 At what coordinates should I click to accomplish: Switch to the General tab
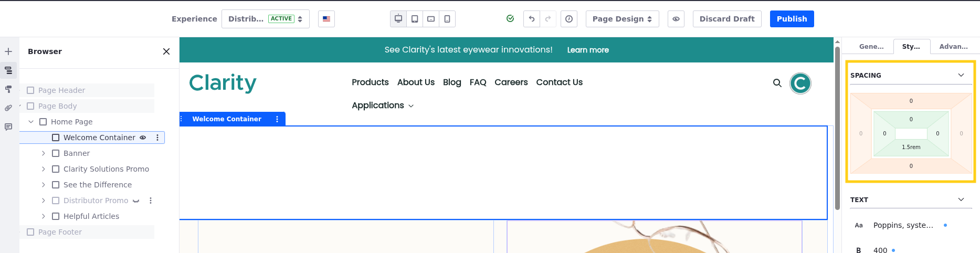pos(871,47)
